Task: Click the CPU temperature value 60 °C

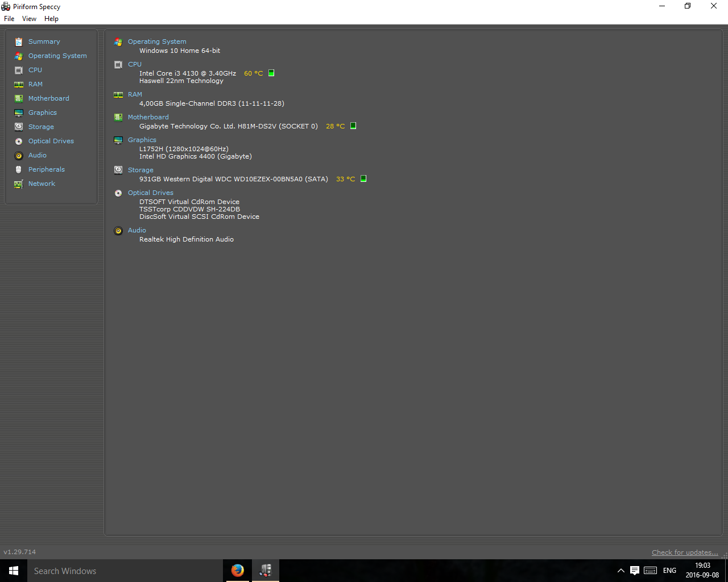Action: tap(254, 73)
